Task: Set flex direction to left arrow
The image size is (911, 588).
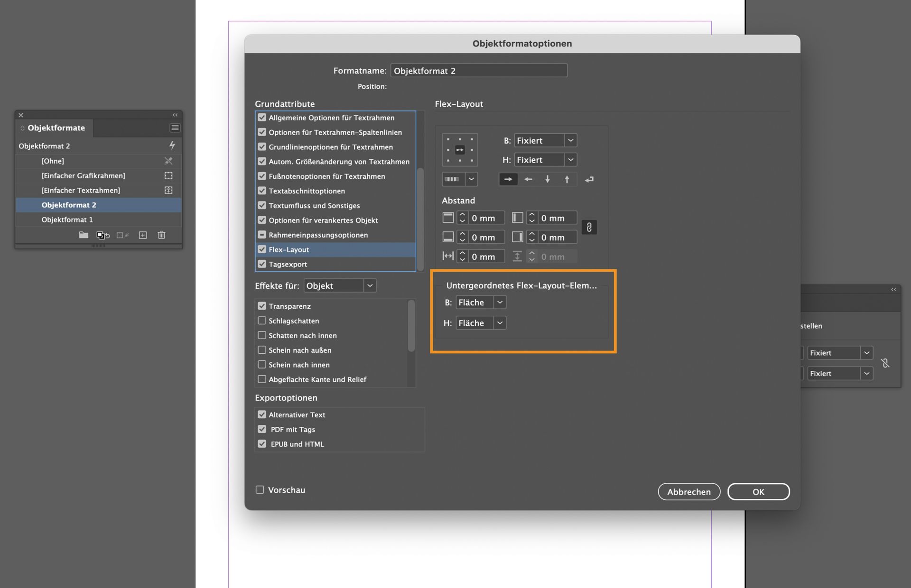Action: 528,179
